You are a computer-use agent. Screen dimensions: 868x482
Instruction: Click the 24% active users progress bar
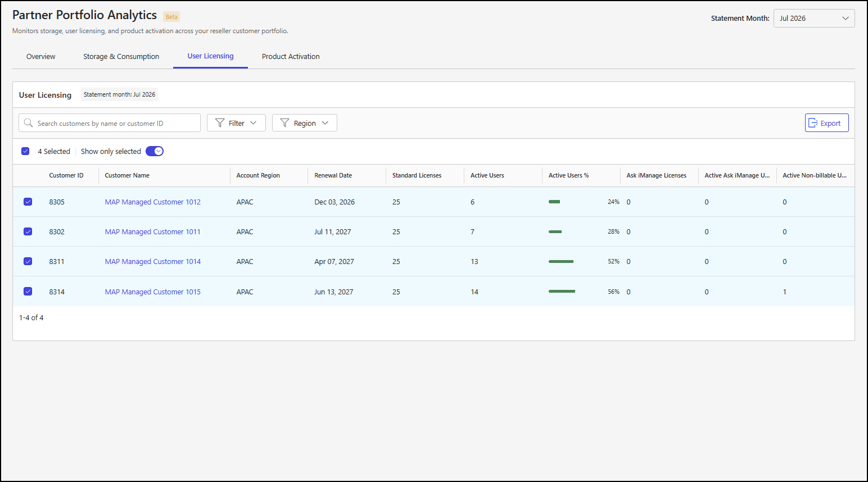[554, 202]
